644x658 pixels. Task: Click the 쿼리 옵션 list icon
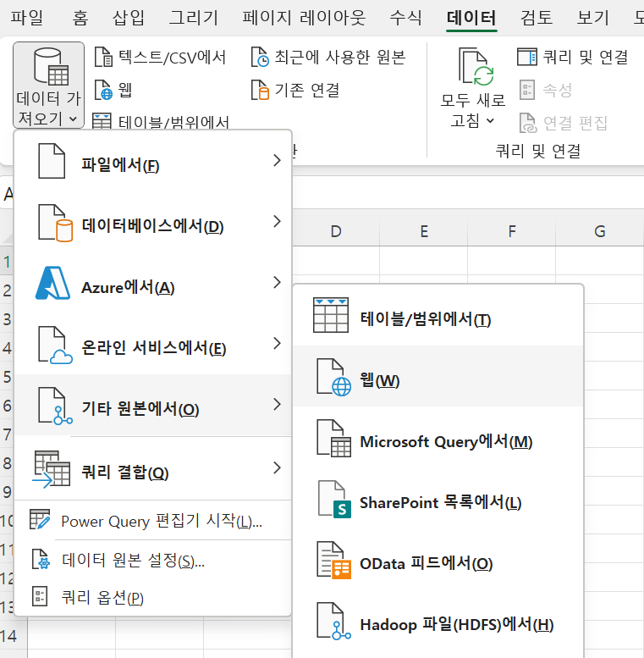pyautogui.click(x=40, y=596)
